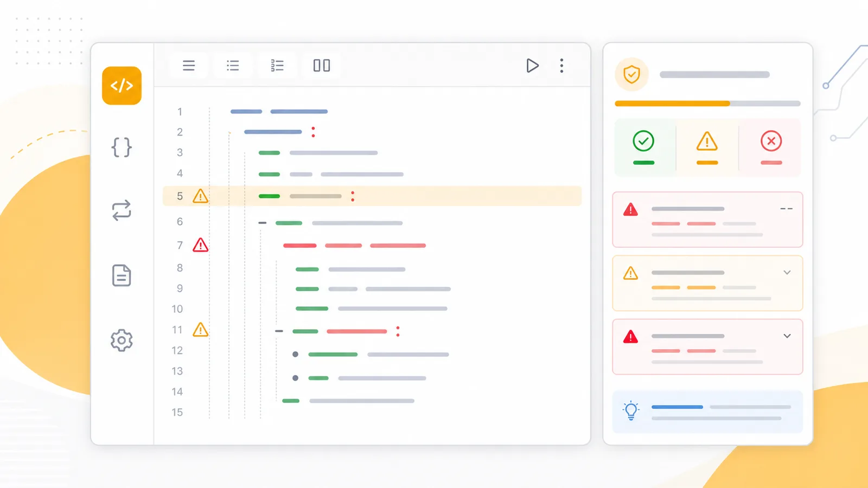Viewport: 868px width, 488px height.
Task: Collapse the code block at line 6
Action: click(x=263, y=223)
